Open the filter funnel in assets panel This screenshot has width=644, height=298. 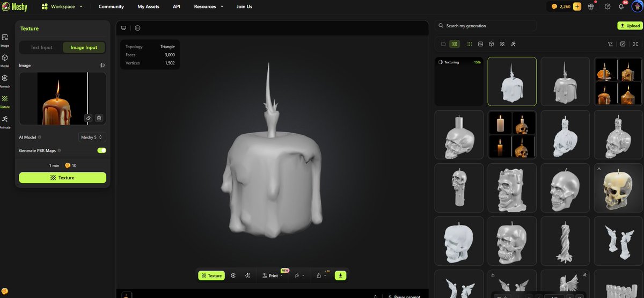(610, 44)
